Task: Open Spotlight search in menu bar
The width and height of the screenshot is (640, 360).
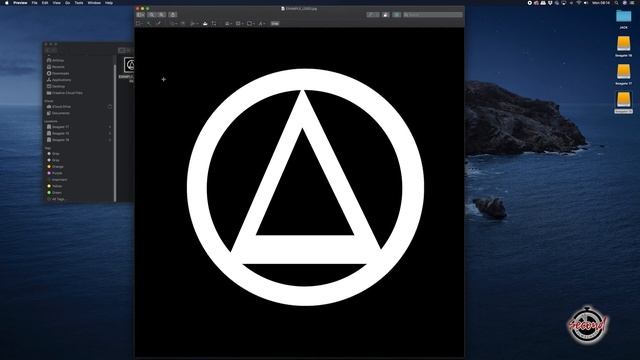Action: pyautogui.click(x=617, y=3)
